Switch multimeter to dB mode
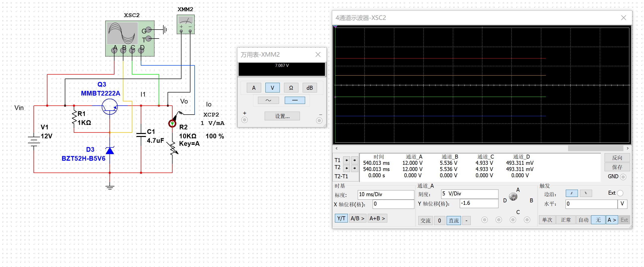Screen dimensions: 644x267 (310, 88)
